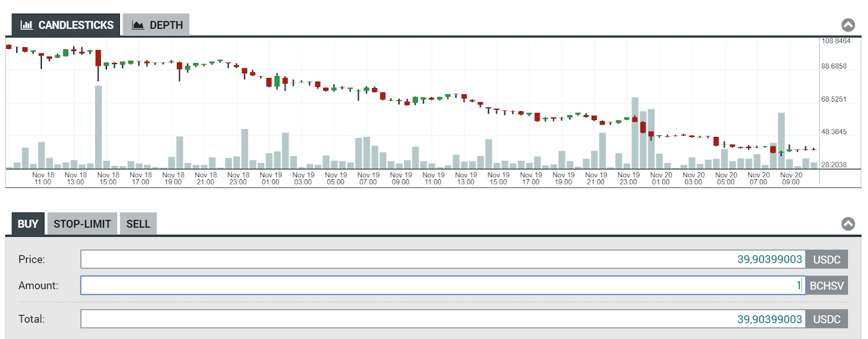The height and width of the screenshot is (339, 868).
Task: Click into the Amount input field
Action: [x=442, y=285]
